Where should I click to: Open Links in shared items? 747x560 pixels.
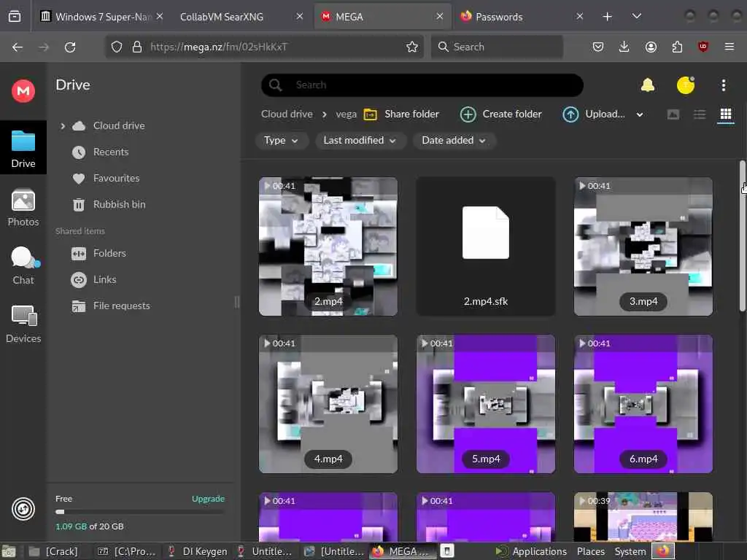[x=104, y=279]
